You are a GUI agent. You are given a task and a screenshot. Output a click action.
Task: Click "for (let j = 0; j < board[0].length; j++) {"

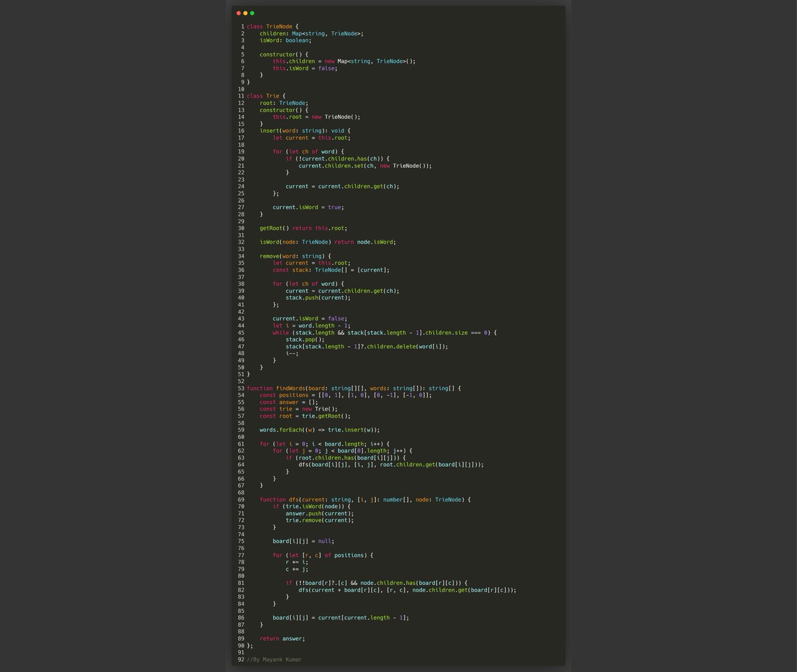(x=343, y=451)
